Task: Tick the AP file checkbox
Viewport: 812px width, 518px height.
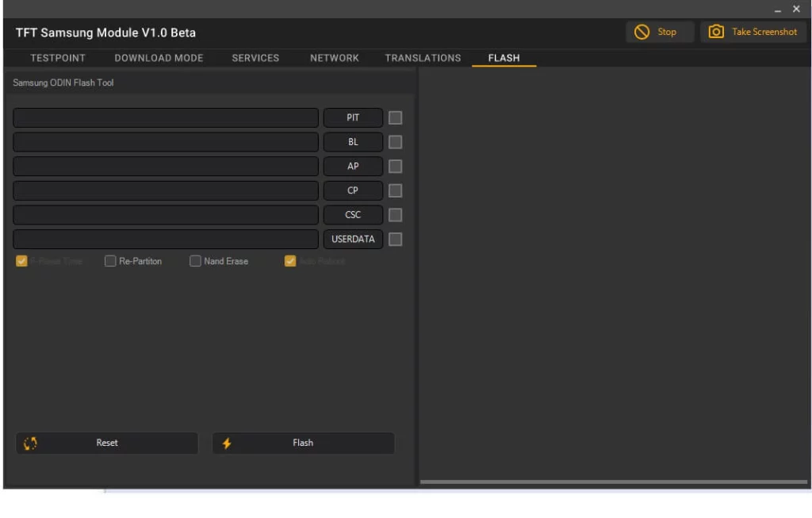Action: click(395, 167)
